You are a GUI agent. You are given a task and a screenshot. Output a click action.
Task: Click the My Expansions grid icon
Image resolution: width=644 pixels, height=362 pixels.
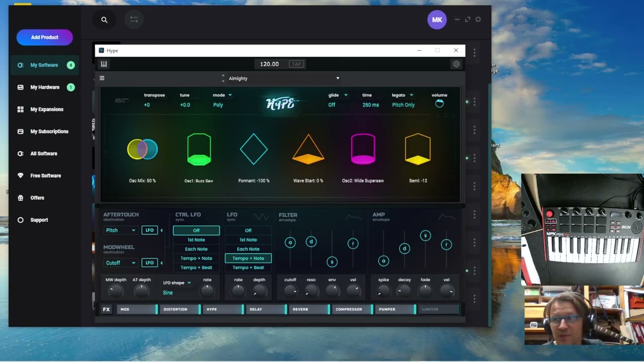[x=21, y=109]
